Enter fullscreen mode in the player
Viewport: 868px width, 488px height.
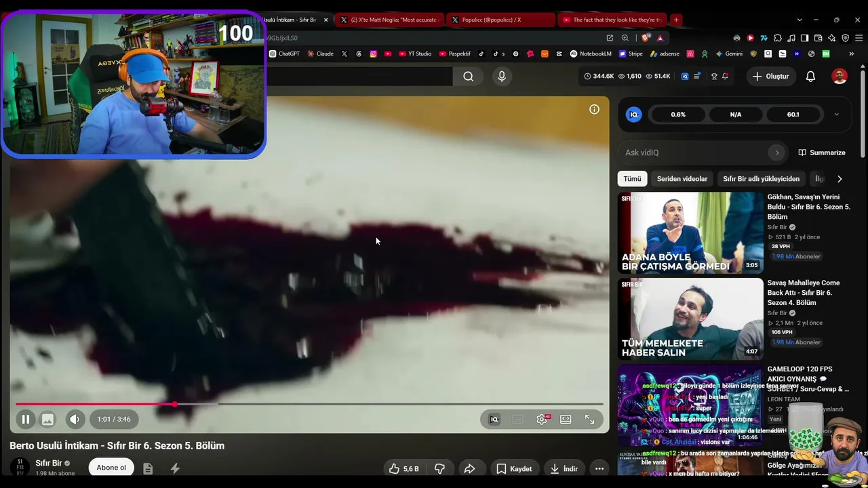590,420
